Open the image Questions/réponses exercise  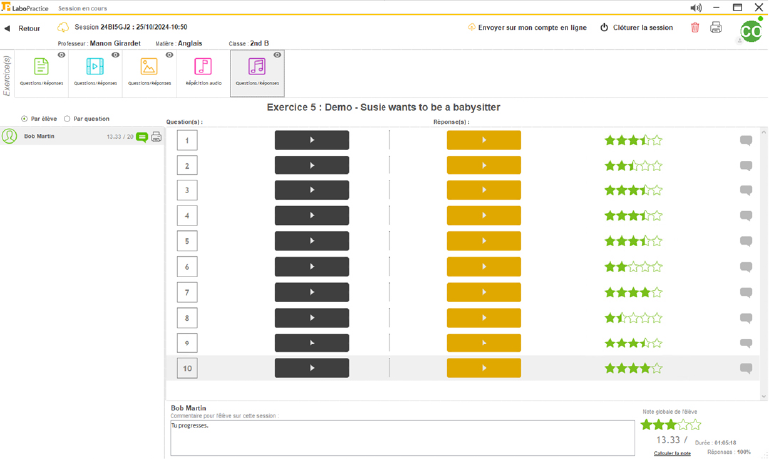pyautogui.click(x=149, y=72)
